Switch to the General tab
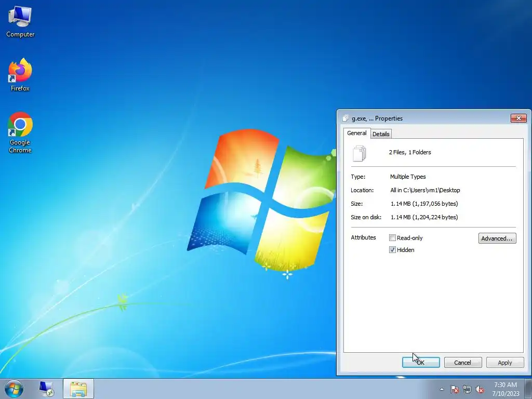532x399 pixels. [x=356, y=133]
